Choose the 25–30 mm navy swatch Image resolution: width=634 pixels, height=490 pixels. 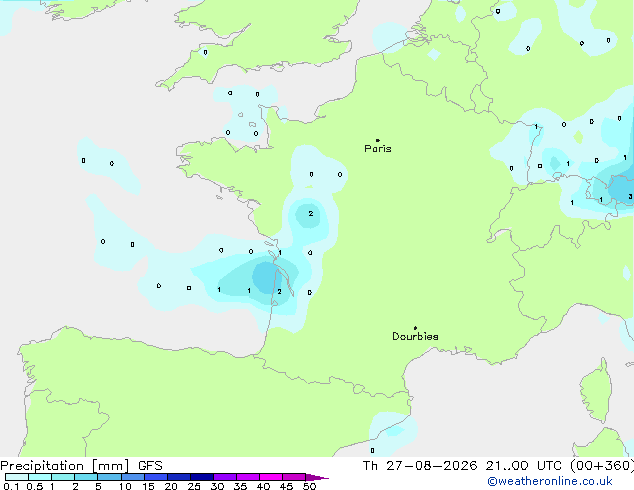(202, 477)
